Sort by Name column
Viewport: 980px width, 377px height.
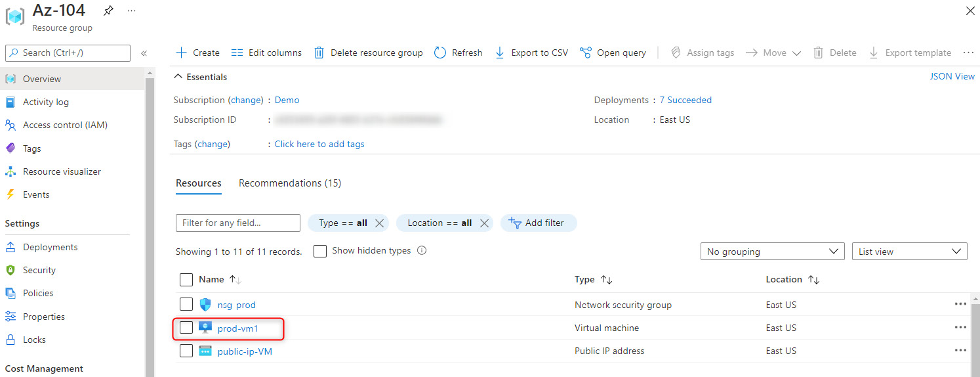pos(220,279)
